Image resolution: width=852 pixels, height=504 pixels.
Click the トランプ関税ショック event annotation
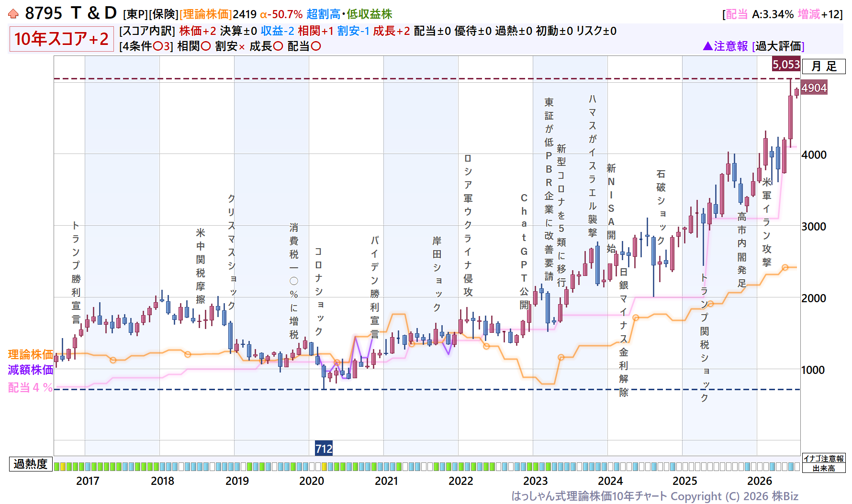tap(705, 338)
